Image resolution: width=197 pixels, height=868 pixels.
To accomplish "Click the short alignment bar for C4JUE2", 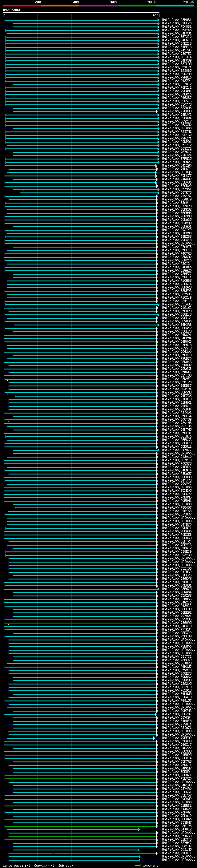I will point(73,830).
